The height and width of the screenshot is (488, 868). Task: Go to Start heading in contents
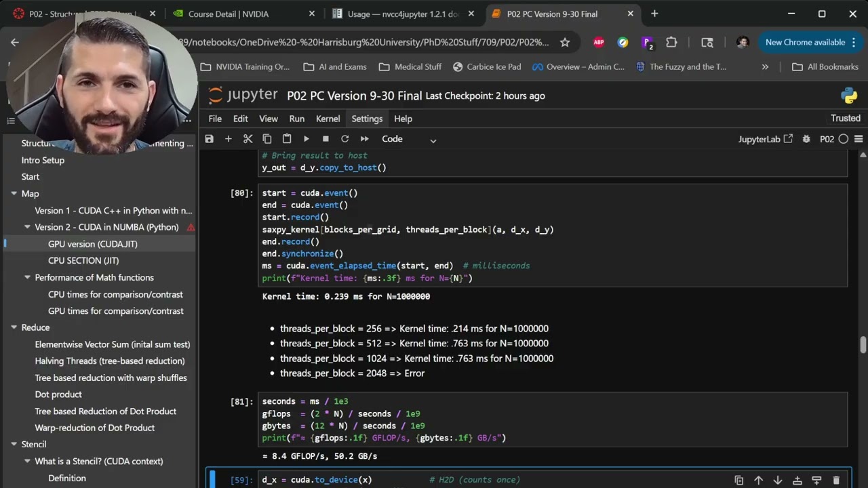coord(31,177)
